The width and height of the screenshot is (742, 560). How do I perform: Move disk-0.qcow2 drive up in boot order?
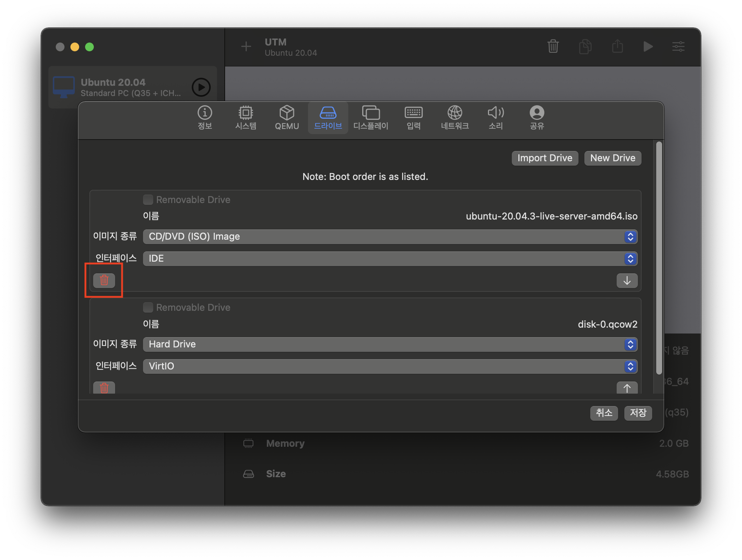pos(627,388)
